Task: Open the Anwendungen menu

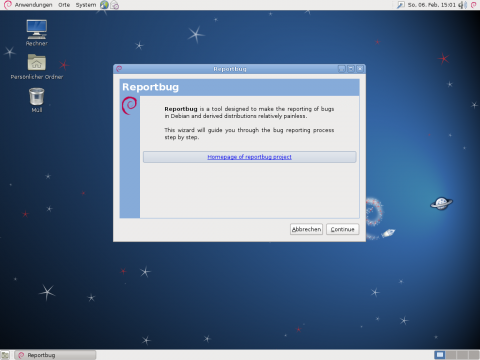Action: (33, 5)
